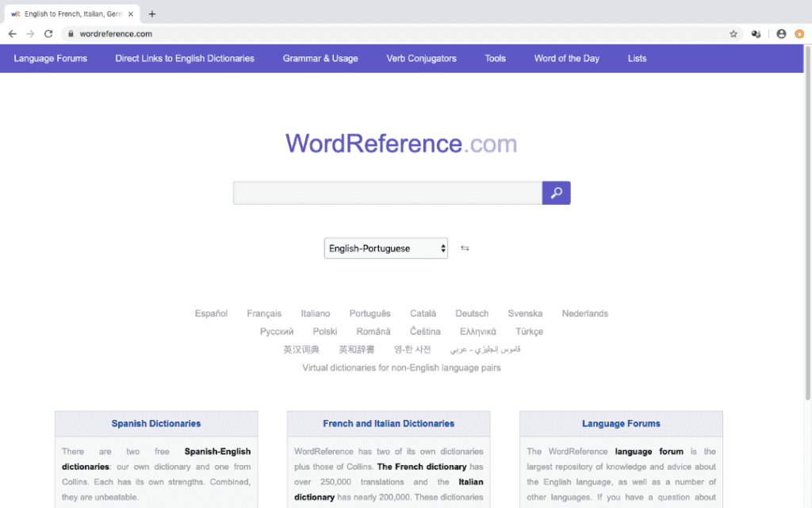The width and height of the screenshot is (812, 508).
Task: Open Direct Links to English Dictionaries menu
Action: pyautogui.click(x=185, y=59)
